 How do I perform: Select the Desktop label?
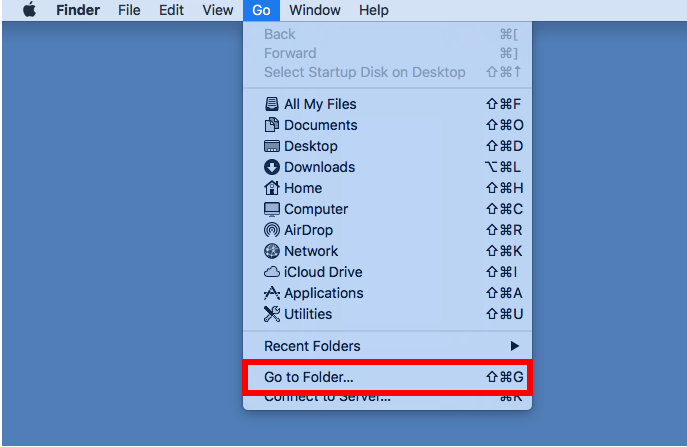[311, 146]
